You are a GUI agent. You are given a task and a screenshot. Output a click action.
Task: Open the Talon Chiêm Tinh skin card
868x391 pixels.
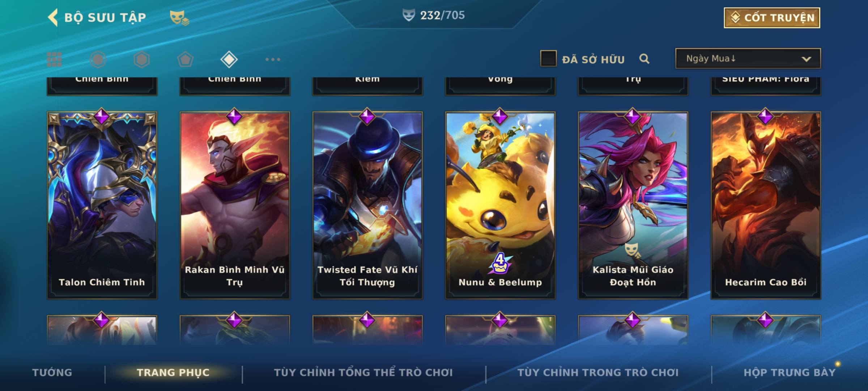click(102, 205)
